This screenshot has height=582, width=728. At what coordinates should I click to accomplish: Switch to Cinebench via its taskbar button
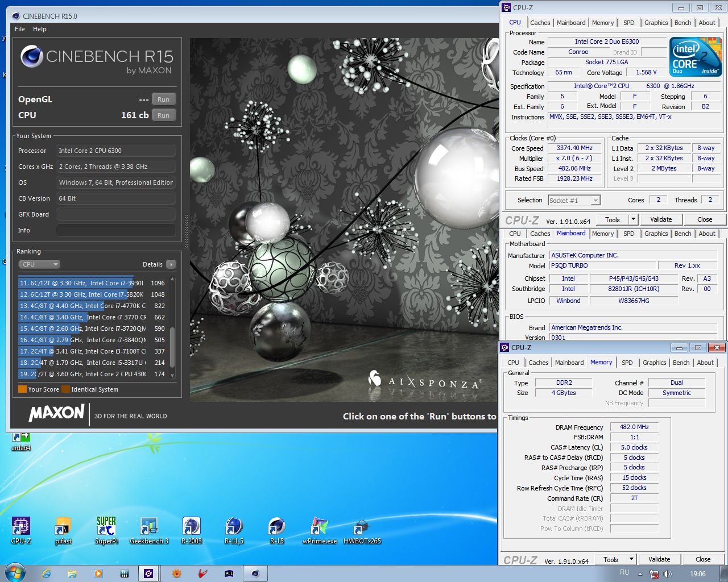255,573
